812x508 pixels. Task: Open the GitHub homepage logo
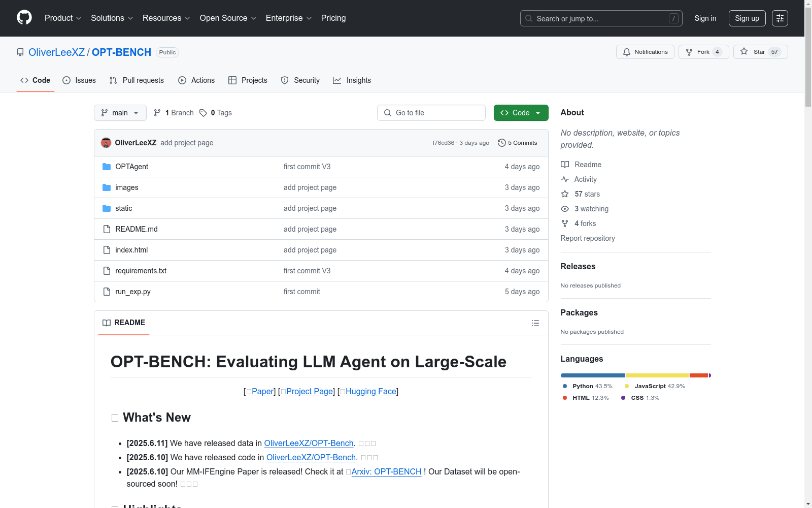24,18
